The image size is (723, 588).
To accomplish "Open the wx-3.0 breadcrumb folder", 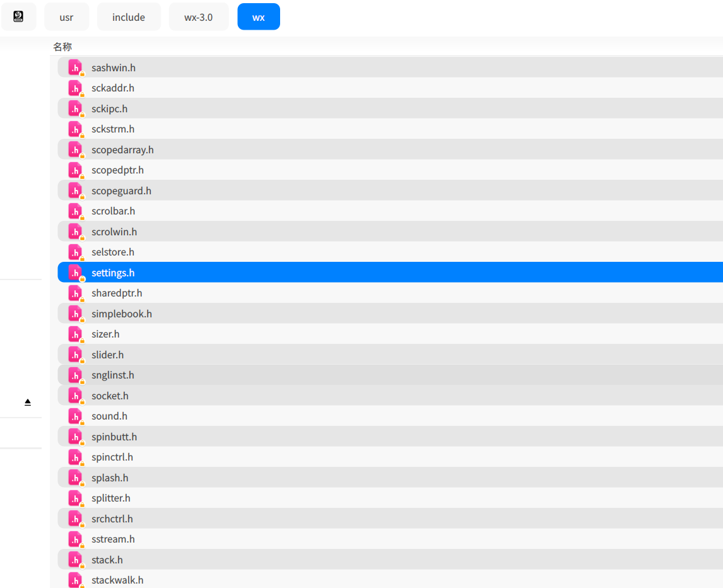I will coord(198,17).
